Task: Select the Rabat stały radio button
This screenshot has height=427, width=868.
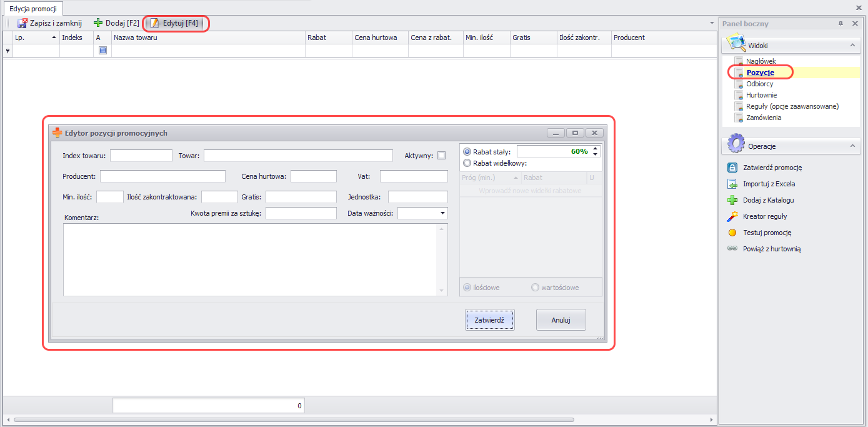Action: click(x=467, y=152)
